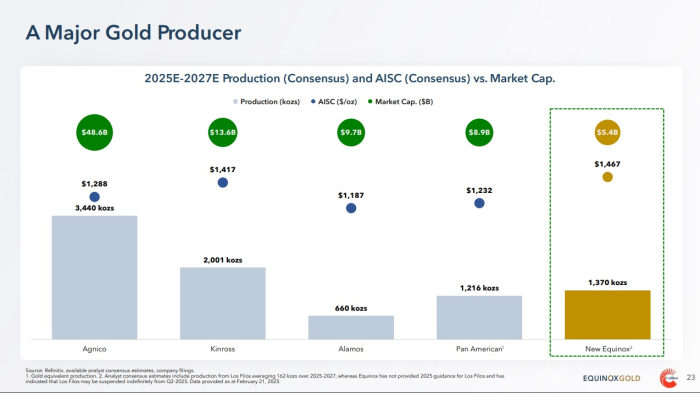Viewport: 700px width, 393px height.
Task: Click the EQUINOXGOLD wordmark logo
Action: (611, 378)
